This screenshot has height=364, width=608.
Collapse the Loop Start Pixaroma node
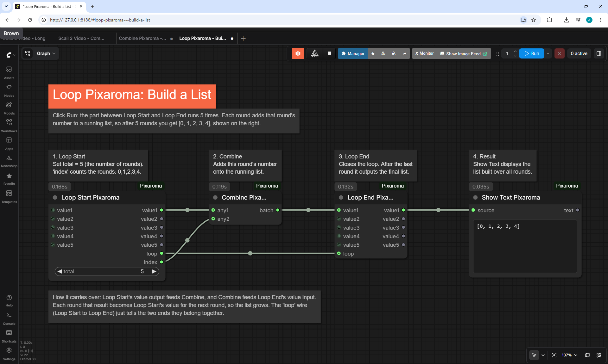(55, 197)
